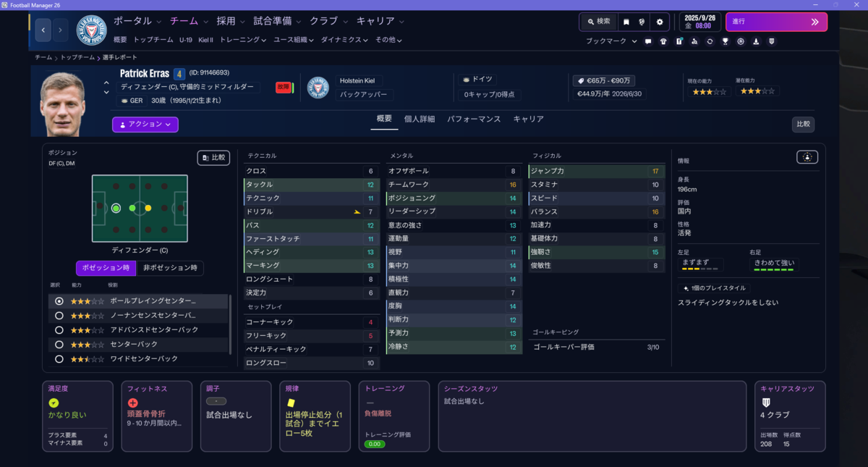Screen dimensions: 868x467
Task: Open the トレーニング submenu dropdown
Action: click(x=243, y=40)
